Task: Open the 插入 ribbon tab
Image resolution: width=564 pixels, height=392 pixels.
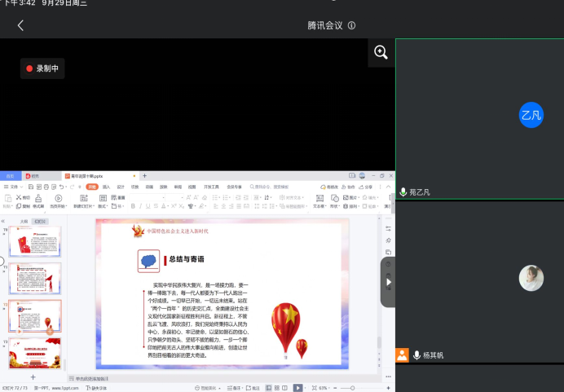Action: pyautogui.click(x=106, y=187)
